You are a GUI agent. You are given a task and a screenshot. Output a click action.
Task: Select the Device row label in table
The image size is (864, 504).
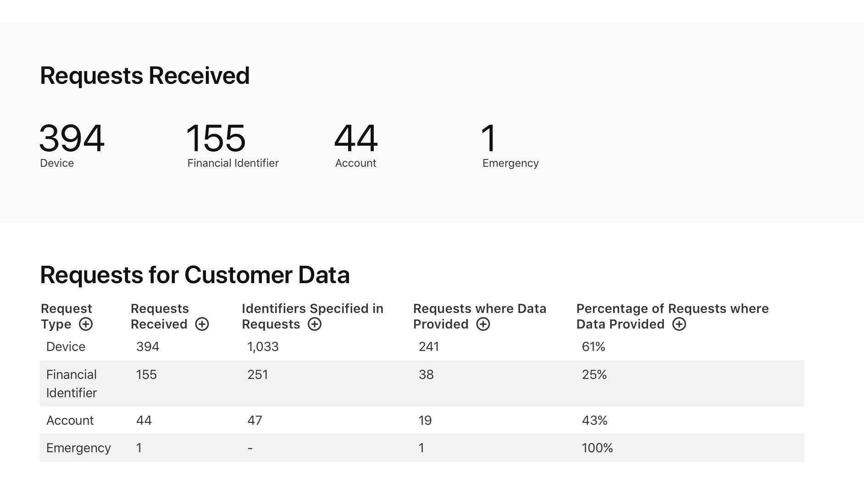coord(66,347)
